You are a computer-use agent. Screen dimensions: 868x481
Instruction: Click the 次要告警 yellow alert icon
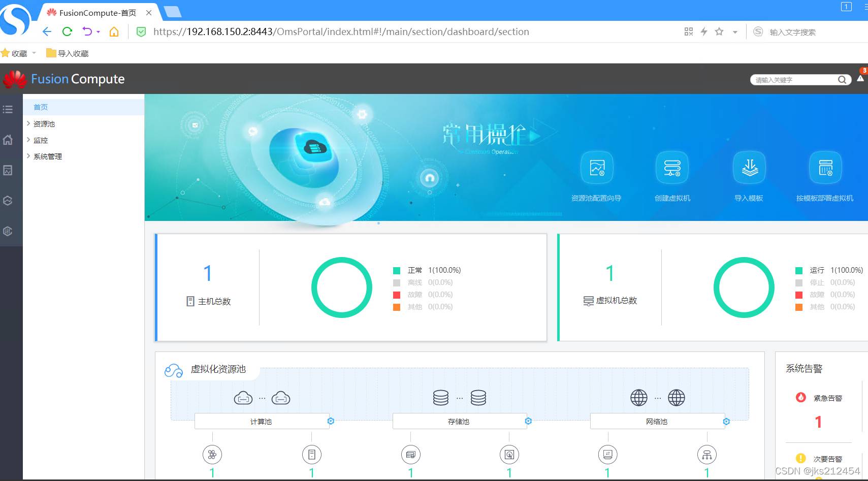click(801, 458)
